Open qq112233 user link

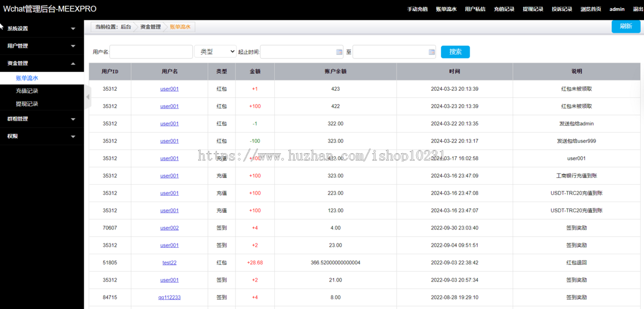click(x=170, y=297)
